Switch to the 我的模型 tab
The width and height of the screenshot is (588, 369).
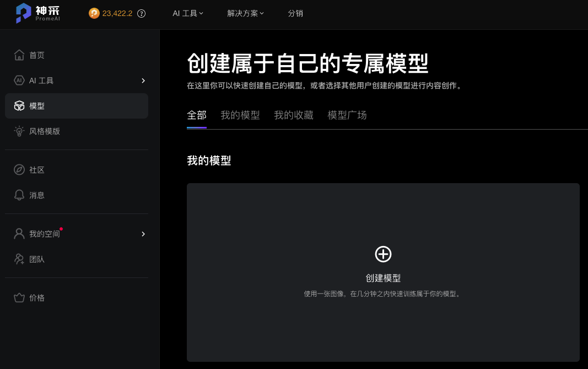(x=240, y=115)
